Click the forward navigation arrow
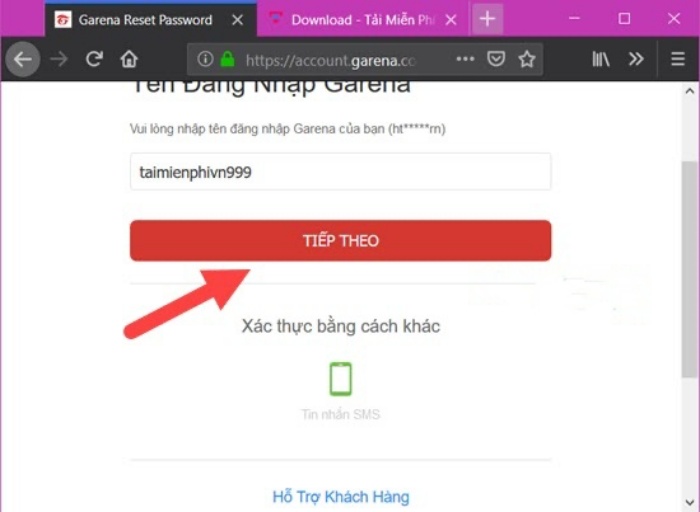 pos(59,59)
